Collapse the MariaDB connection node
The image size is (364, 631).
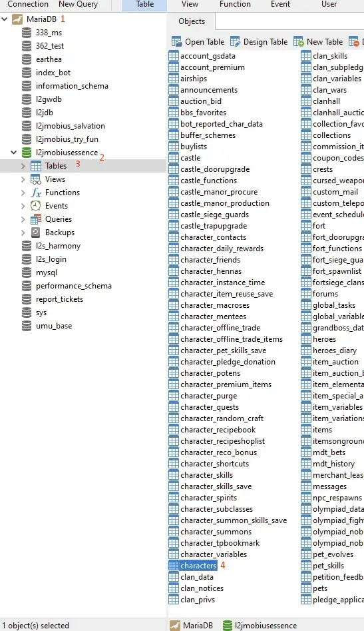pyautogui.click(x=5, y=19)
